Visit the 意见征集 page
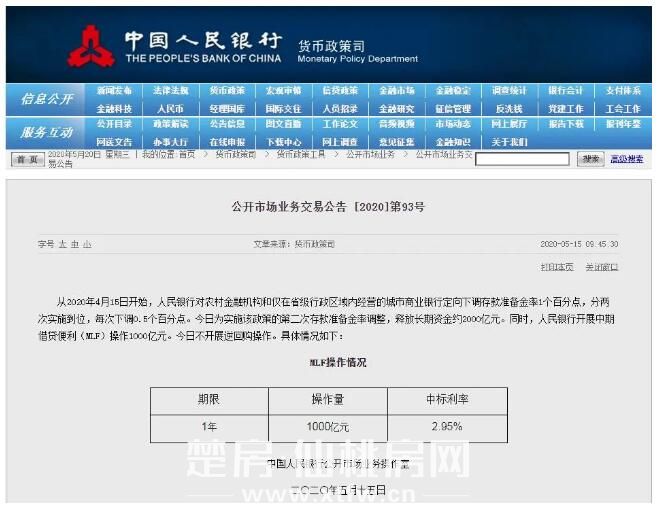This screenshot has width=658, height=509. click(397, 142)
